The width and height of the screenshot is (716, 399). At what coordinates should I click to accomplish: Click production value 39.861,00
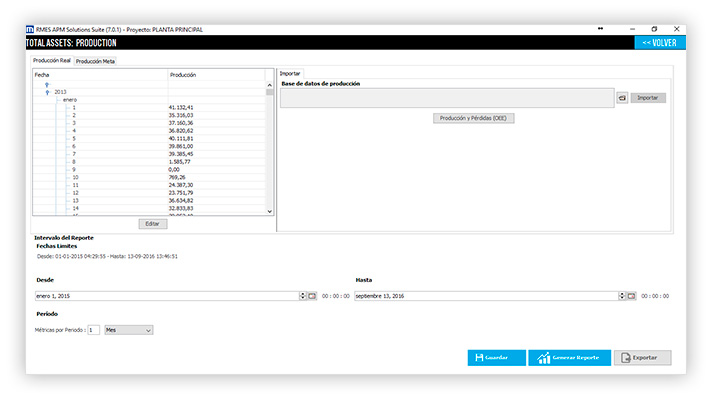(x=181, y=147)
